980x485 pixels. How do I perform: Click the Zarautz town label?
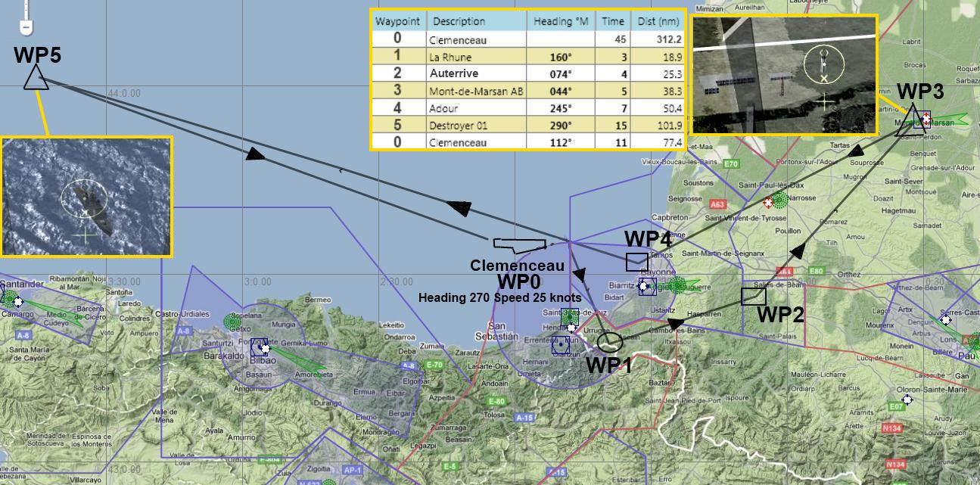pos(468,353)
